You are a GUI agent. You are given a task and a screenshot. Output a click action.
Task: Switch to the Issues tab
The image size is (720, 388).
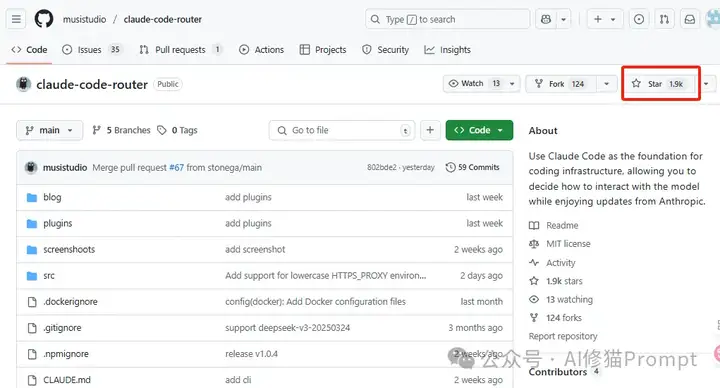coord(91,50)
